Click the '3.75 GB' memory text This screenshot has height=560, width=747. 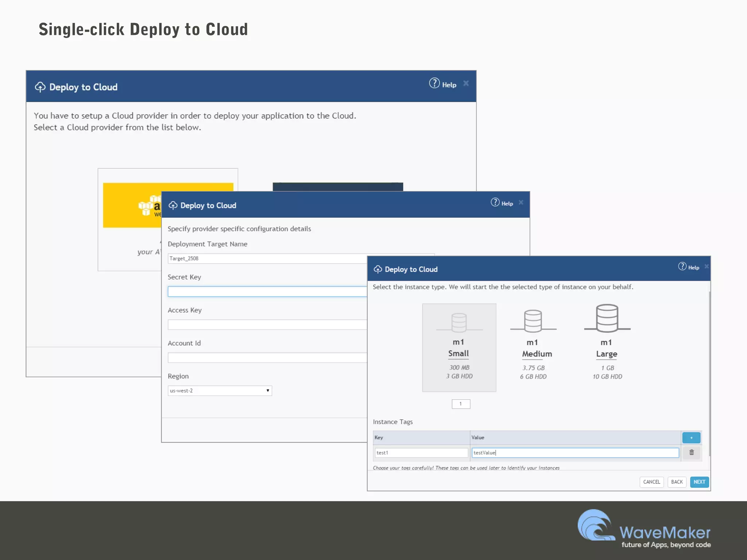click(533, 368)
